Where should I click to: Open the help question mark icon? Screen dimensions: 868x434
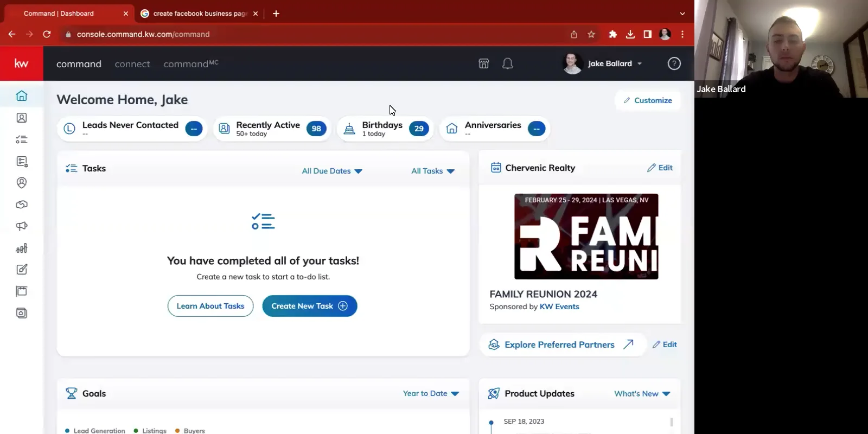coord(674,63)
